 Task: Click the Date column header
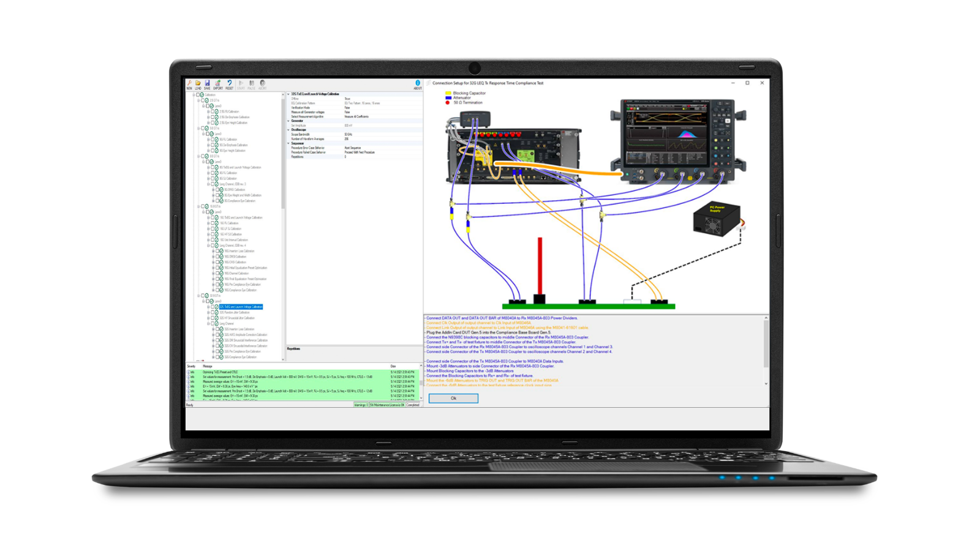point(393,366)
